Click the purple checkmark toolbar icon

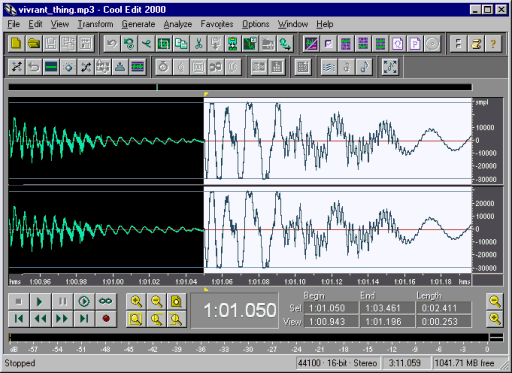pos(328,44)
